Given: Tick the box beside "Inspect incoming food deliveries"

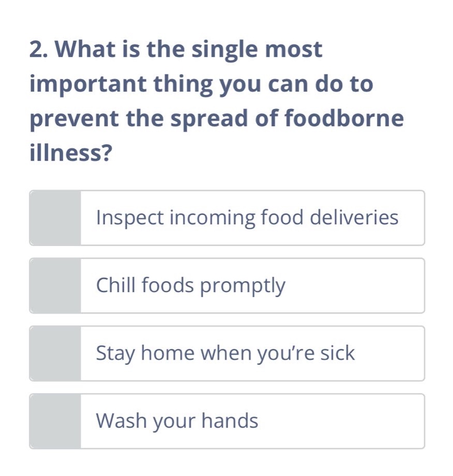Looking at the screenshot, I should [x=55, y=218].
